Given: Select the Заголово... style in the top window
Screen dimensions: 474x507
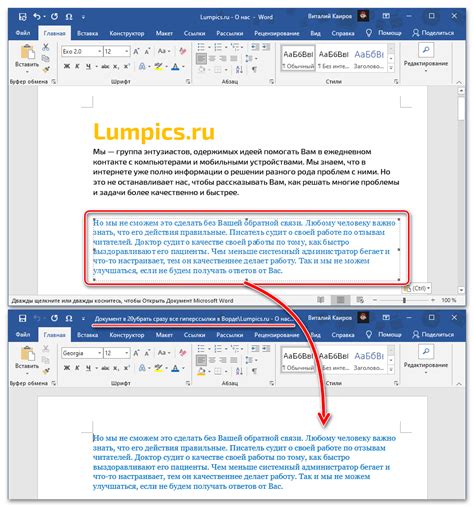Looking at the screenshot, I should tap(369, 59).
